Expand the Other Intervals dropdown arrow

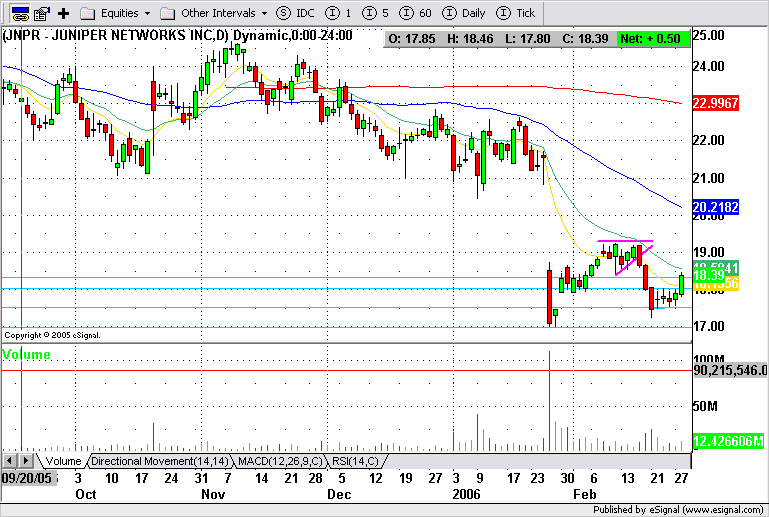(x=265, y=14)
